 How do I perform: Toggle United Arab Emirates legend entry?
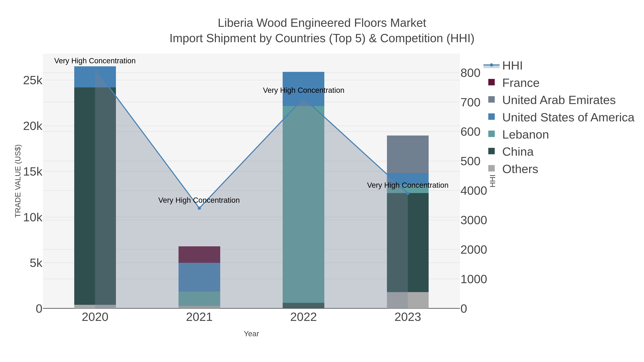click(x=552, y=100)
